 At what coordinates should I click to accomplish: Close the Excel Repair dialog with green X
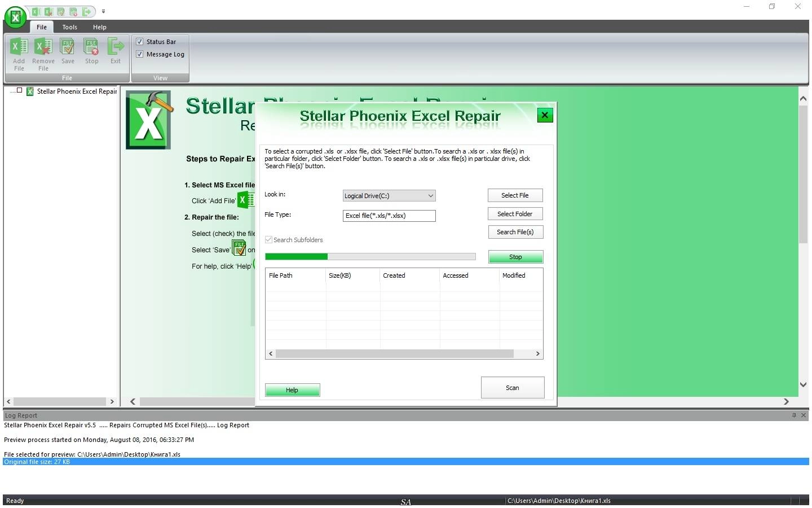tap(545, 115)
